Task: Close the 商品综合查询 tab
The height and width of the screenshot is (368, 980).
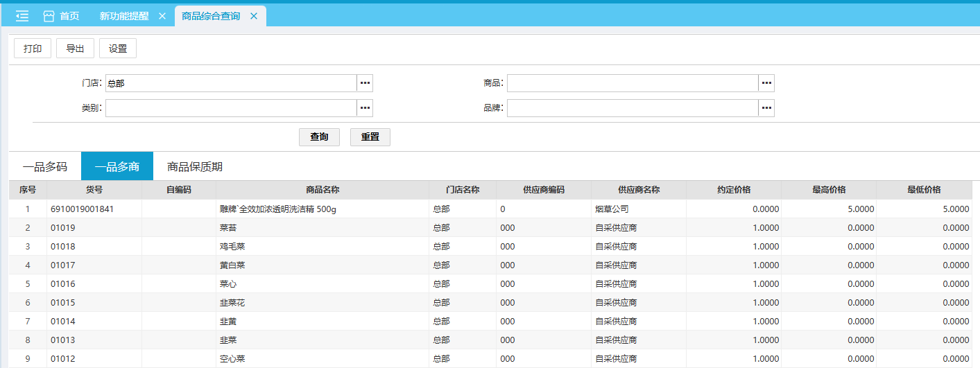Action: [254, 16]
